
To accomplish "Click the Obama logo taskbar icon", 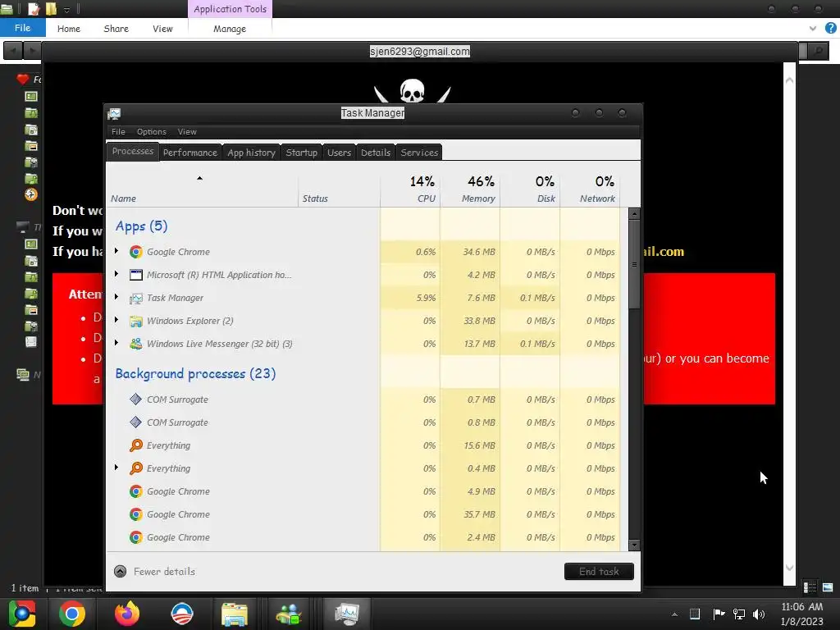I will point(181,614).
